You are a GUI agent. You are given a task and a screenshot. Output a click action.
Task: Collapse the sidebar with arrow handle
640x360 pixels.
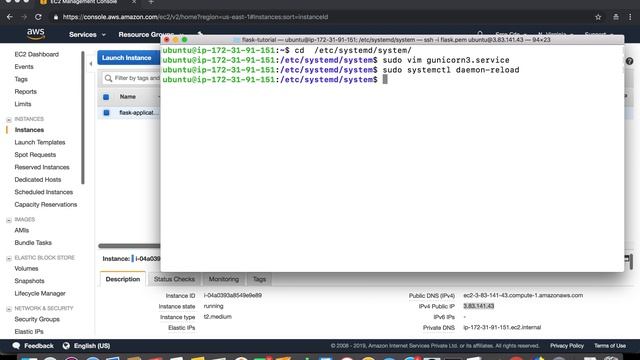[91, 64]
